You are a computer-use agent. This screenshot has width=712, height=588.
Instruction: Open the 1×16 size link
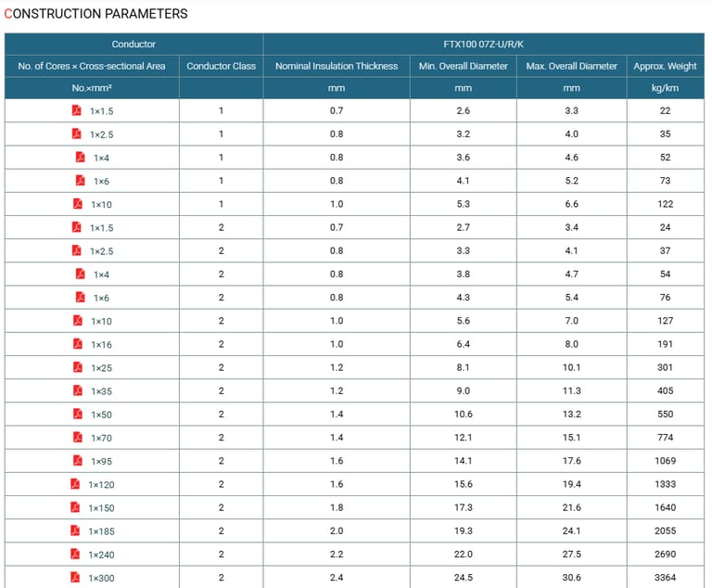[x=101, y=344]
